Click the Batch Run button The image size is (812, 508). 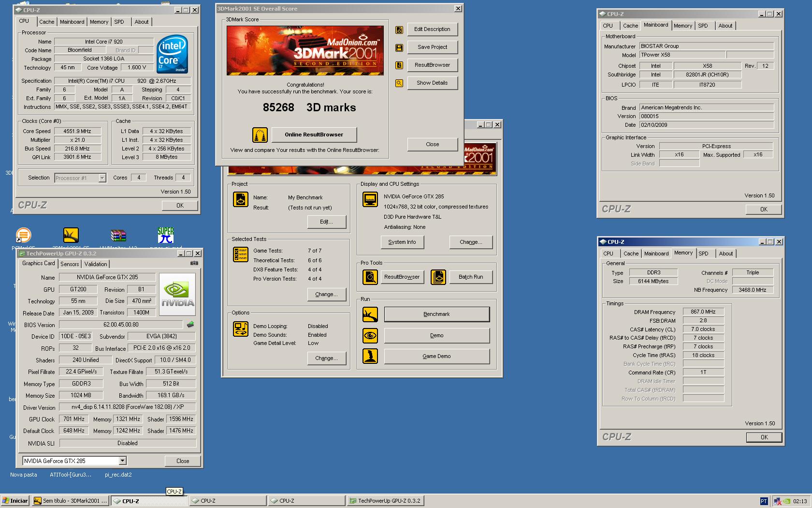pos(471,277)
